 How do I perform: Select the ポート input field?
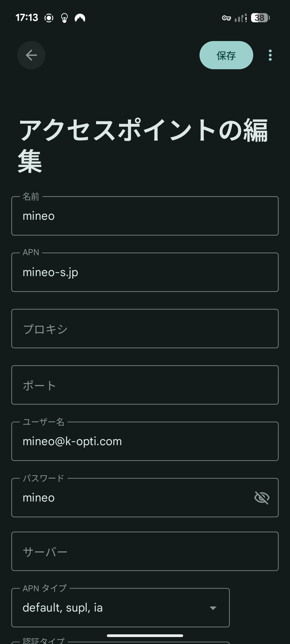(x=145, y=385)
